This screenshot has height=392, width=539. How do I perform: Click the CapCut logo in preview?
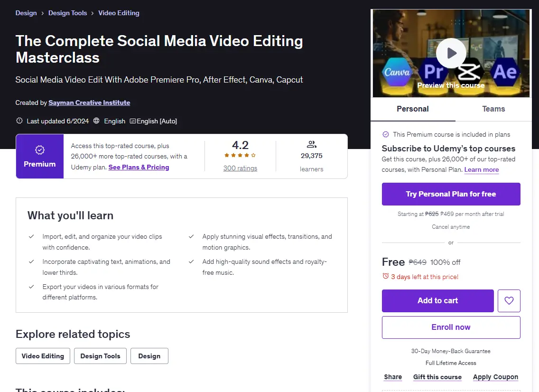469,71
